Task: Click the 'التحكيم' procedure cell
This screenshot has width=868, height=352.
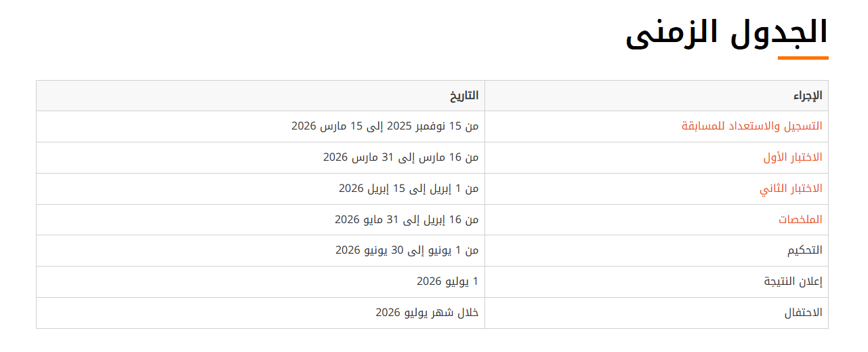Action: pos(804,250)
